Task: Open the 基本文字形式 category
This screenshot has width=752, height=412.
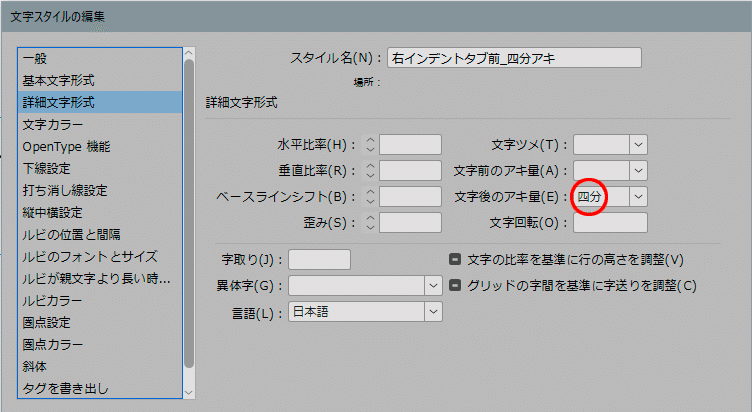Action: pyautogui.click(x=100, y=80)
